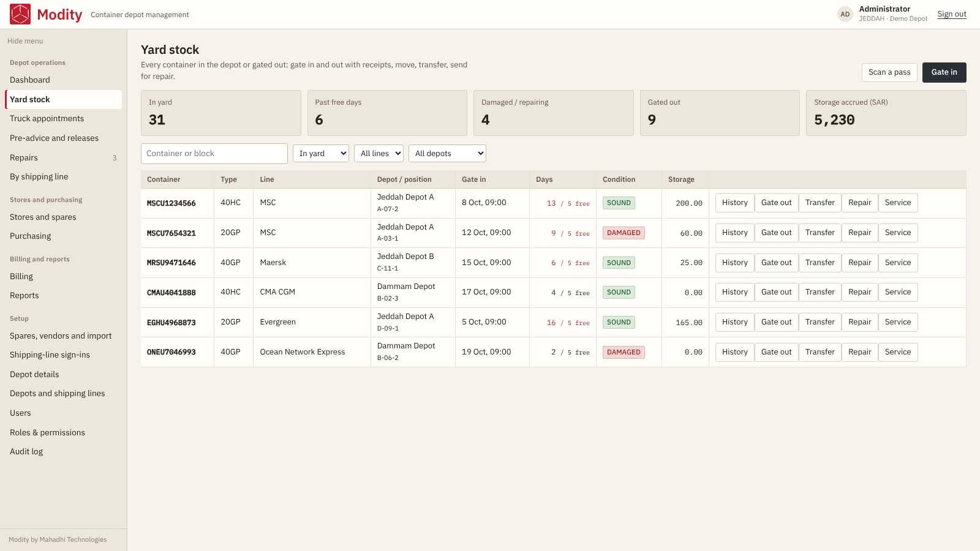Click the Scan a pass button

(x=889, y=72)
